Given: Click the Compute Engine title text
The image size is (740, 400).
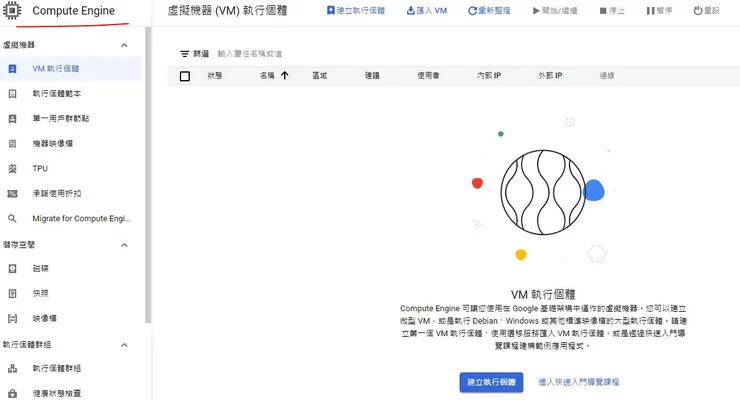Looking at the screenshot, I should pyautogui.click(x=73, y=10).
